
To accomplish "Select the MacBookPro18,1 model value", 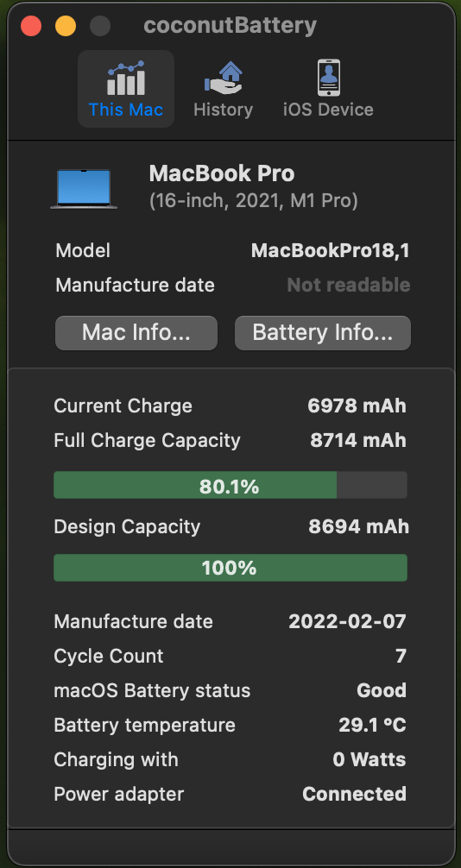I will click(x=331, y=251).
